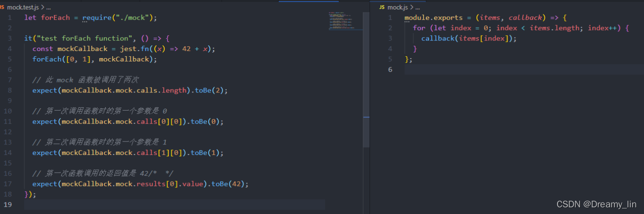Click line number 11 in mock.test.js

[x=9, y=122]
